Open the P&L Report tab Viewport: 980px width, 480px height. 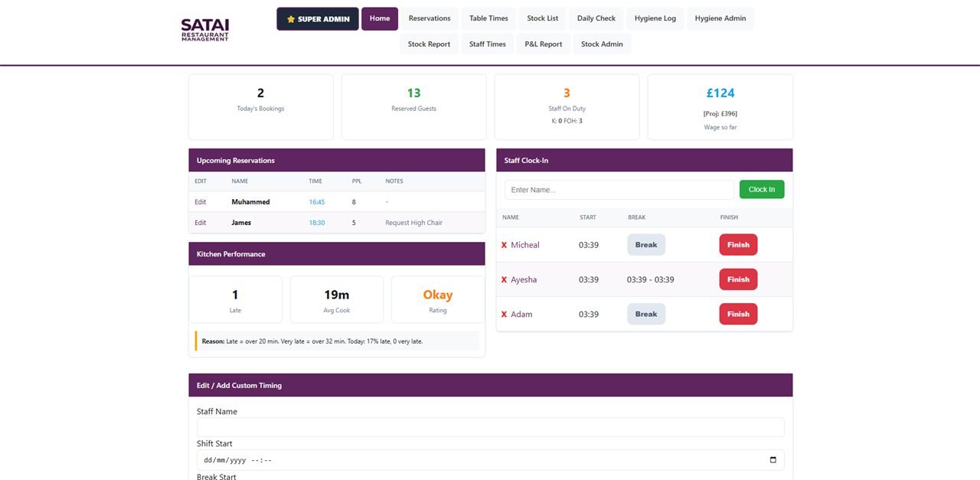(544, 44)
